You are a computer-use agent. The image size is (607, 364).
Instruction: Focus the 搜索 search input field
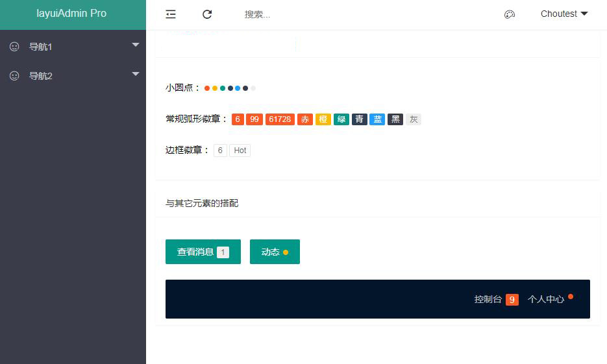coord(292,14)
